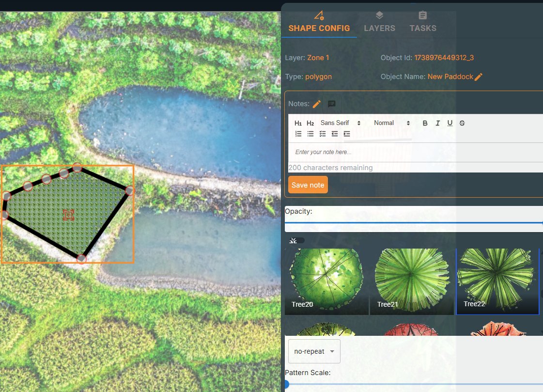Screen dimensions: 543x392
Task: Apply bold formatting in note editor
Action: [425, 123]
